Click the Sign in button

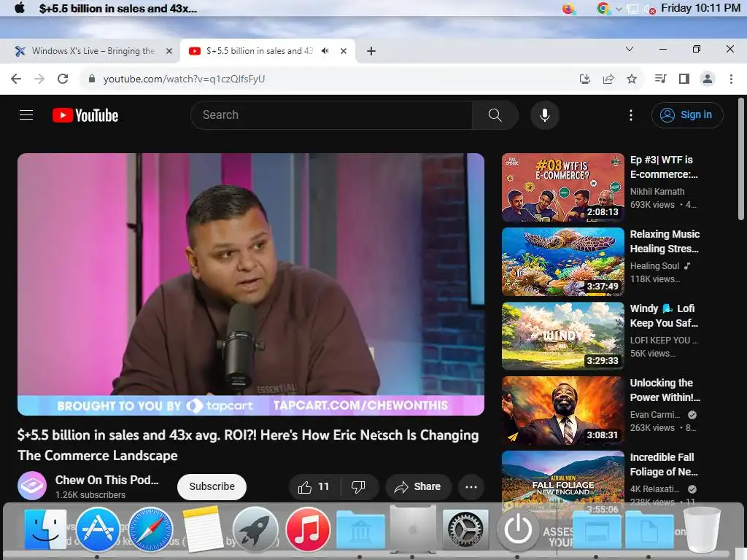tap(687, 114)
